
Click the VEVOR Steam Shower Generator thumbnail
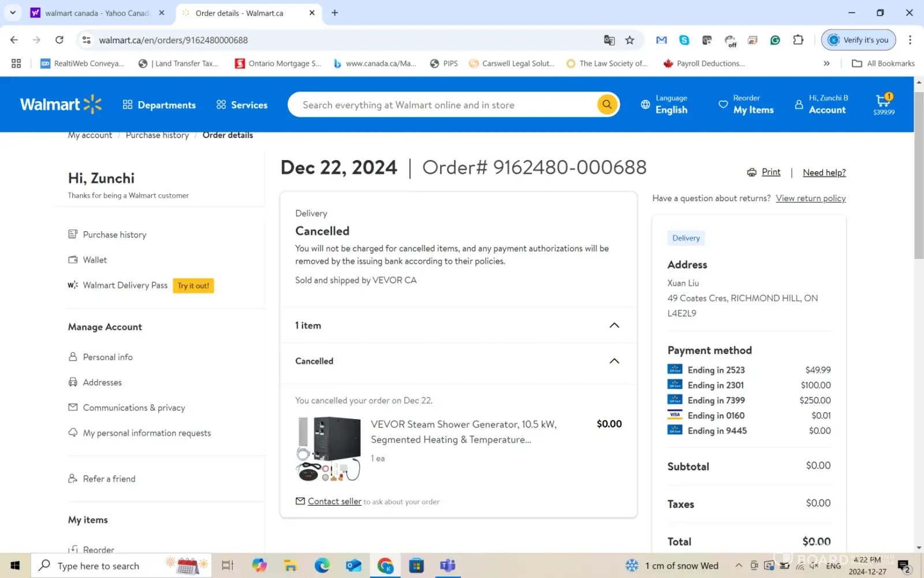pos(329,449)
